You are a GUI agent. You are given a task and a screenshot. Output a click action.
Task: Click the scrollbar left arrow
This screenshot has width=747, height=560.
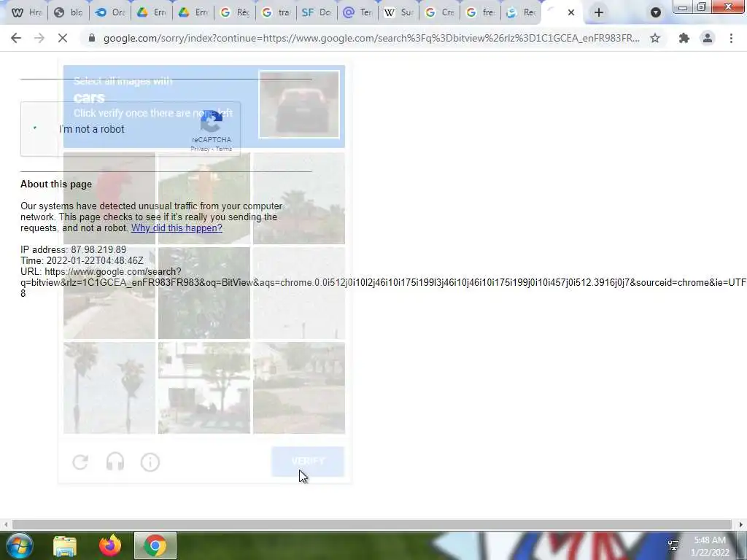[5, 525]
